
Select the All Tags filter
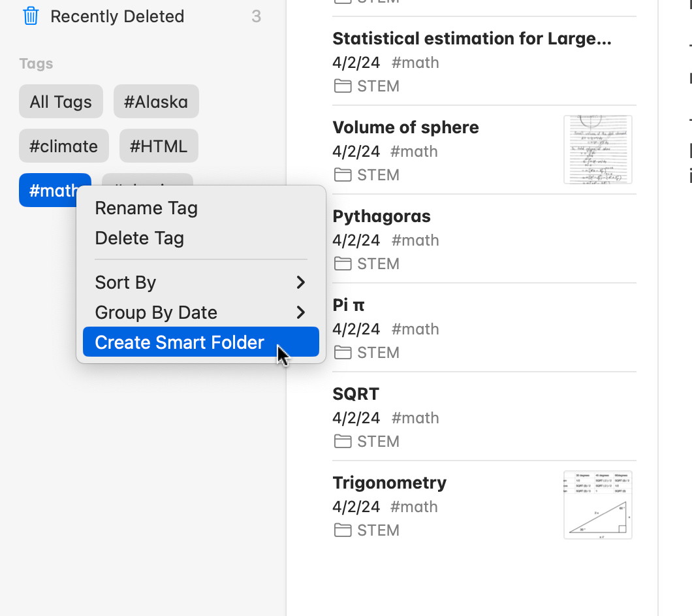pos(61,102)
